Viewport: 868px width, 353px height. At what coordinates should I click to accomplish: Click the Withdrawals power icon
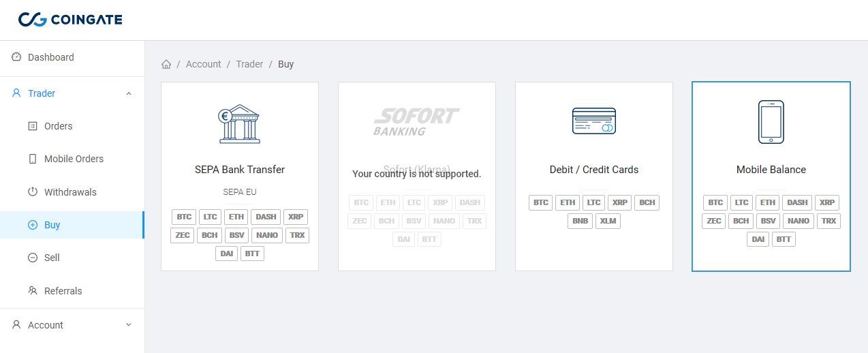tap(33, 192)
